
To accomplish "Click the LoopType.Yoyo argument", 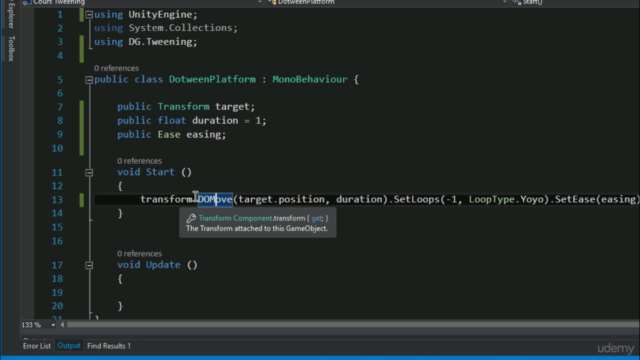I will tap(506, 199).
